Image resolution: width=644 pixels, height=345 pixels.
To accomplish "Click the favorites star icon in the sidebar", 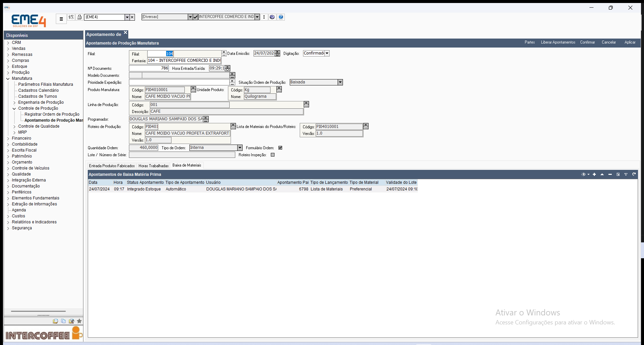I will (79, 321).
